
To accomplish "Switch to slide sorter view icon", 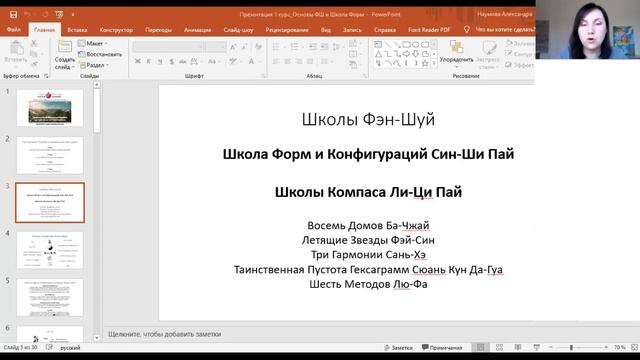I will [x=499, y=347].
